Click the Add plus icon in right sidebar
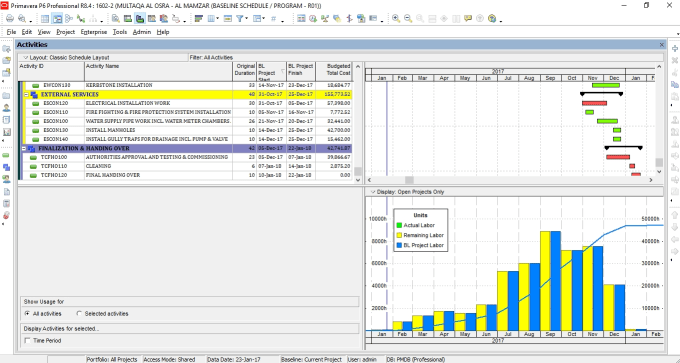Viewport: 680px width, 363px height. coord(675,49)
